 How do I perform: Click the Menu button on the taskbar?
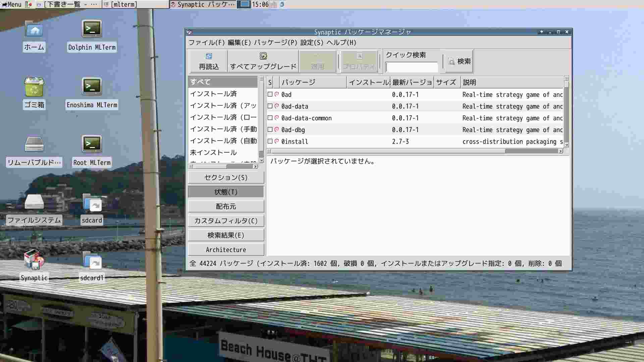pos(13,4)
